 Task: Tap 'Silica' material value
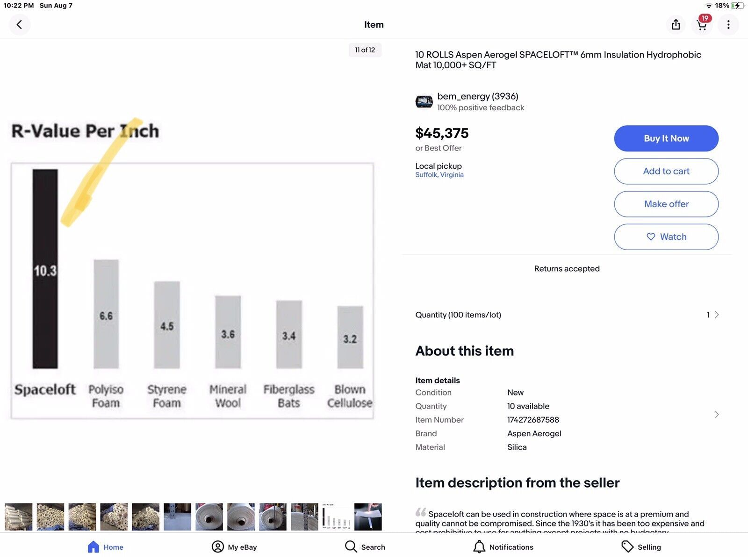click(x=517, y=447)
